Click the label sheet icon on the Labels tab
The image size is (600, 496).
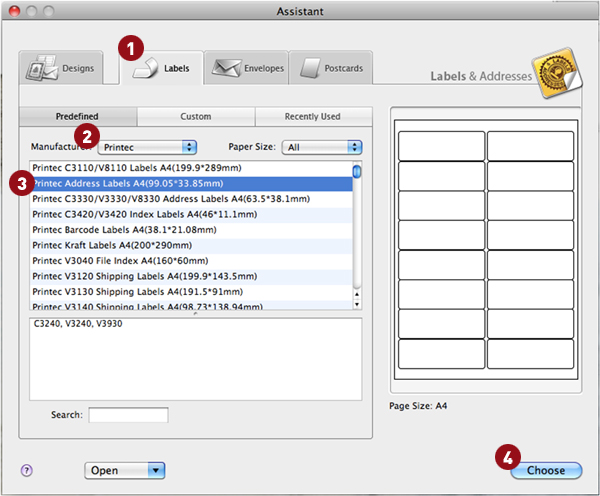tap(145, 68)
